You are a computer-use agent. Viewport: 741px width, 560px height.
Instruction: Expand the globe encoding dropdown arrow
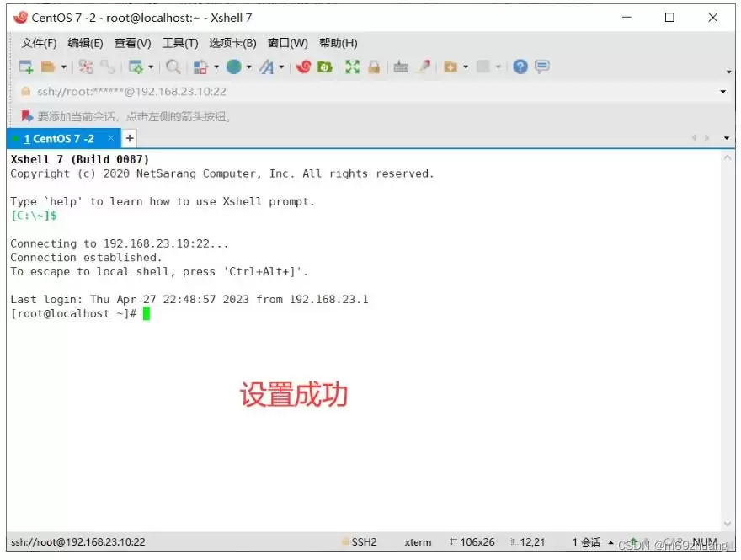249,67
